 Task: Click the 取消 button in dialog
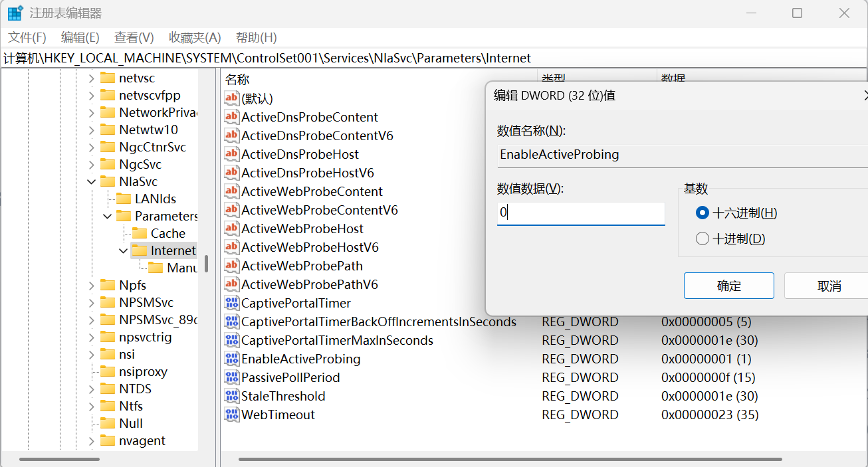pos(828,286)
